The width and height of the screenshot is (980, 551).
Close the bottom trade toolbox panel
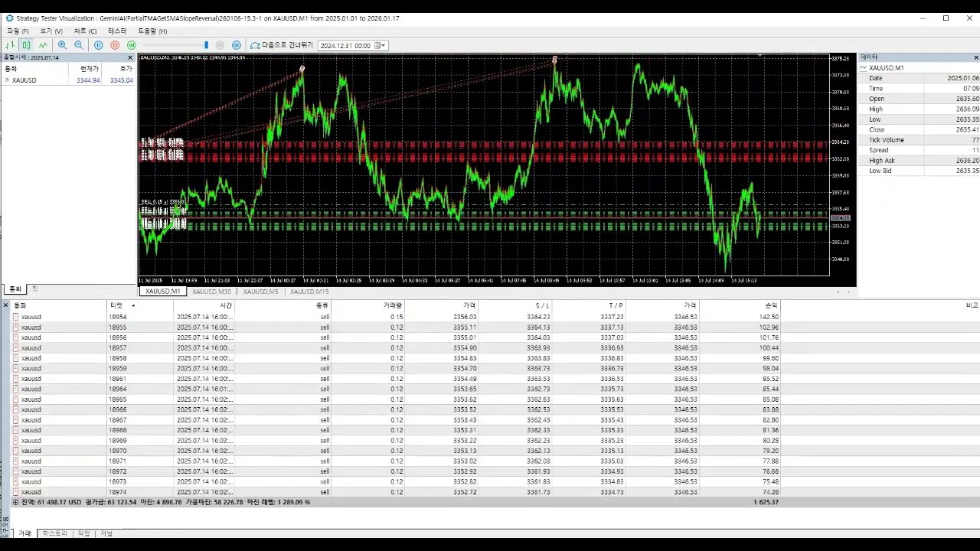pyautogui.click(x=5, y=305)
